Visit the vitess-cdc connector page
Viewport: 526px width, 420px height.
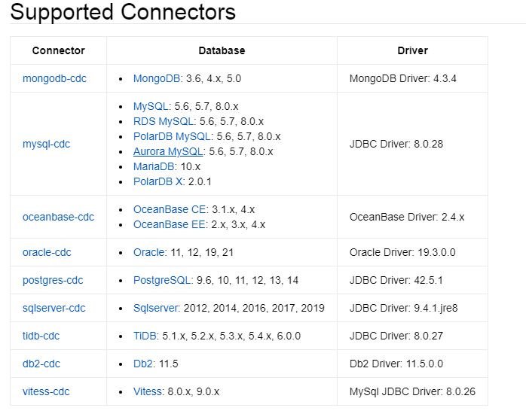click(46, 391)
